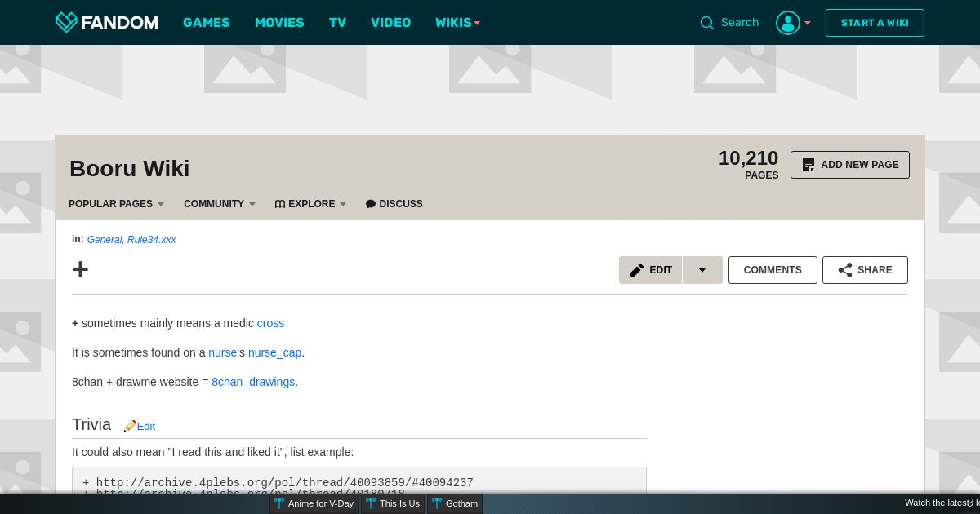Open This Is Us tab
Image resolution: width=980 pixels, height=514 pixels.
click(x=393, y=503)
